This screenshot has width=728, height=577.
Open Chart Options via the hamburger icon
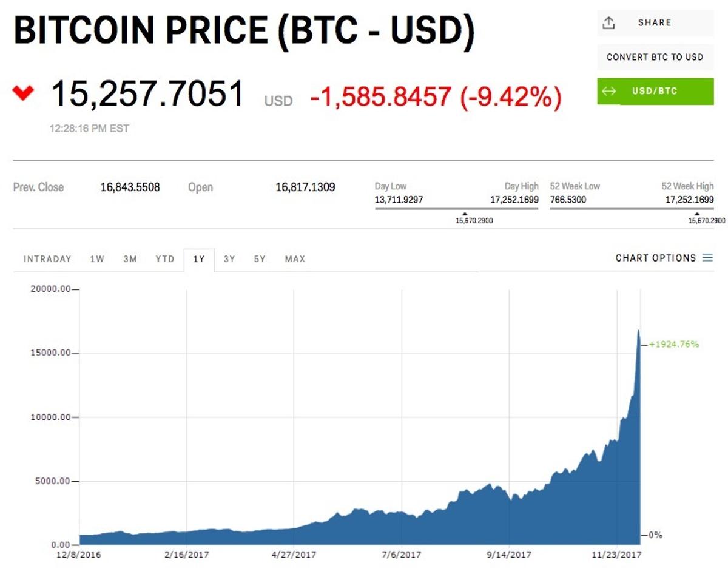coord(707,258)
